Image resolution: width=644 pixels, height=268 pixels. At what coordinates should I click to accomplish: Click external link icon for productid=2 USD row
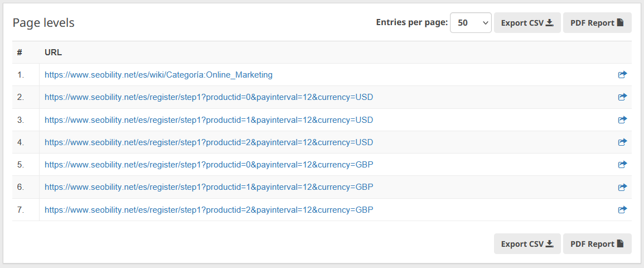coord(622,142)
